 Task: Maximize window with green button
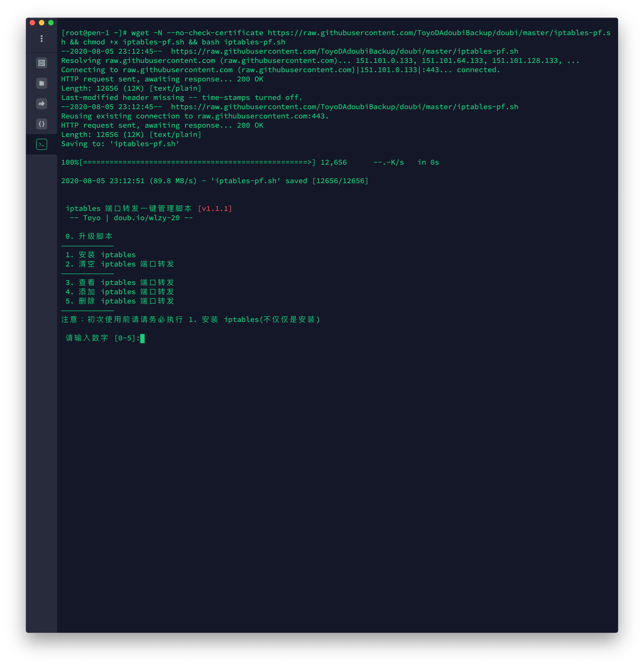tap(51, 23)
